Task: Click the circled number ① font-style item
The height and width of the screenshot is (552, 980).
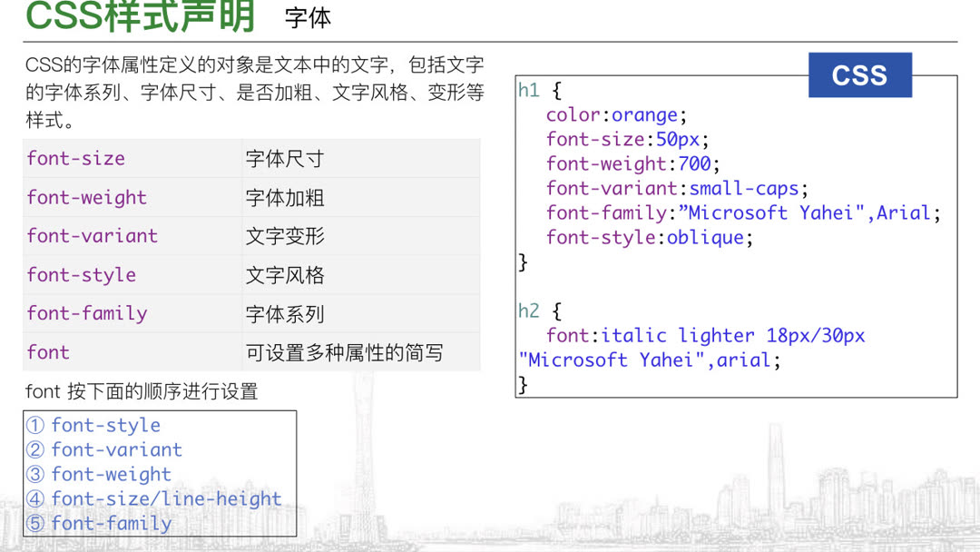Action: [x=93, y=425]
